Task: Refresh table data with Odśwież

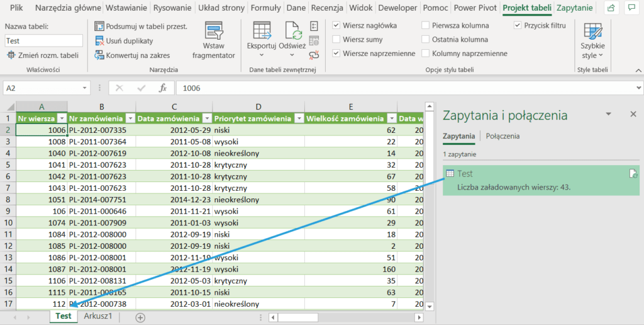Action: pos(292,37)
